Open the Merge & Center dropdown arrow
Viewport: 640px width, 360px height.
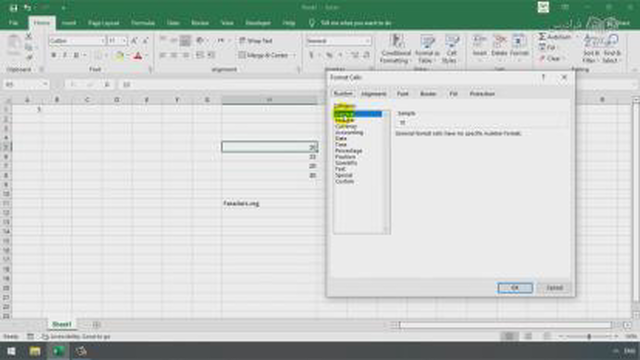click(x=294, y=55)
